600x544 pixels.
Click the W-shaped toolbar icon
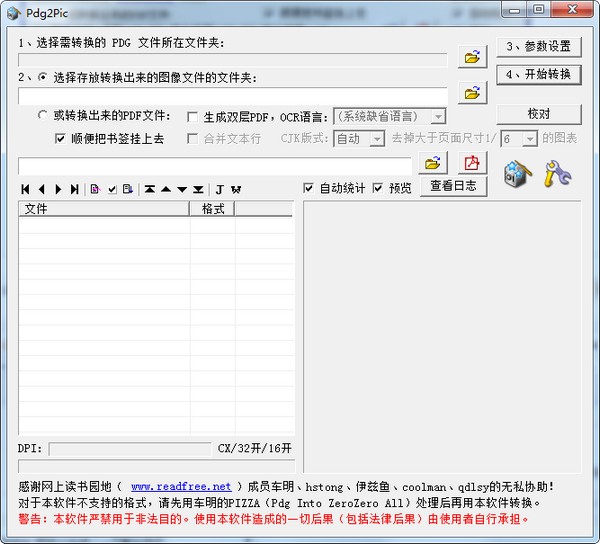pos(236,189)
